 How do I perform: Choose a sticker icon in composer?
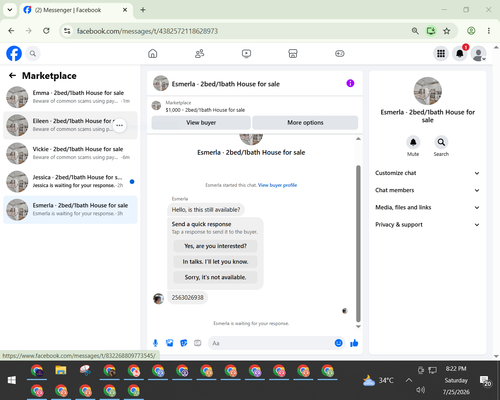pos(184,343)
